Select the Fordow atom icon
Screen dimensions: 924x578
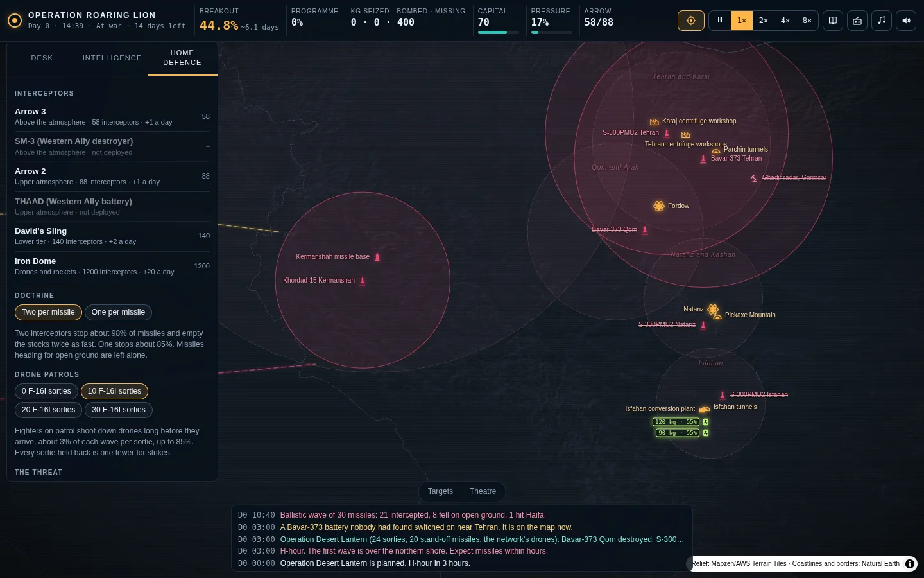659,206
